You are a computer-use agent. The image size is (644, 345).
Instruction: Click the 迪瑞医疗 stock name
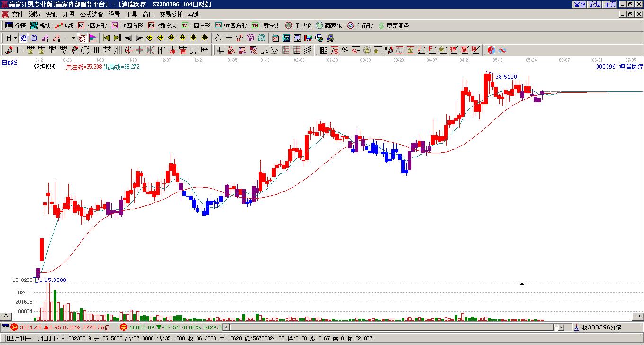[631, 67]
